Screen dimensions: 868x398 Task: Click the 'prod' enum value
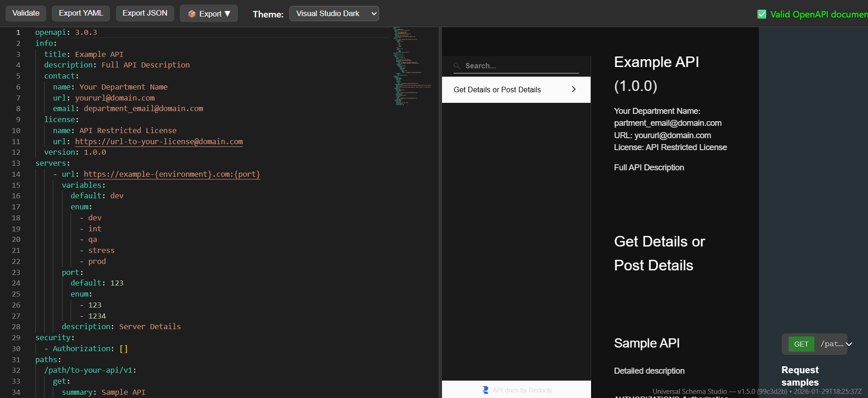97,261
